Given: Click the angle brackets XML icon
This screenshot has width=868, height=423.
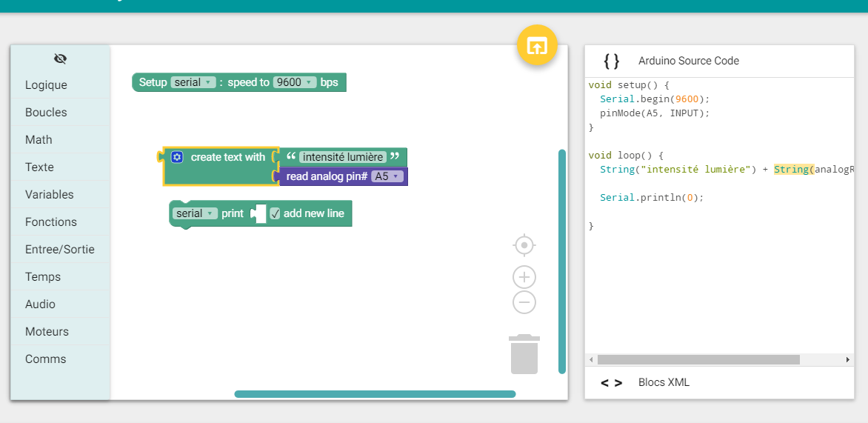Looking at the screenshot, I should [x=611, y=383].
